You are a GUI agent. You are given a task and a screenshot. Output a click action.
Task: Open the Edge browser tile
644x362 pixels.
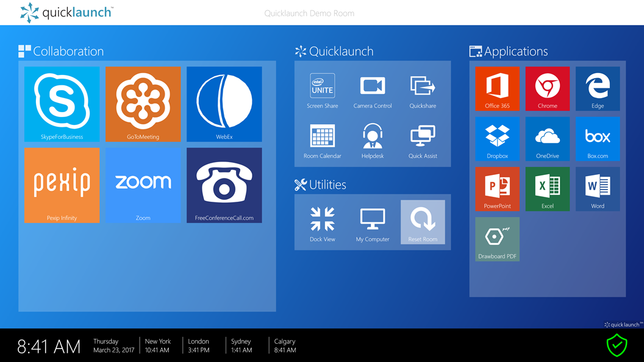(598, 88)
